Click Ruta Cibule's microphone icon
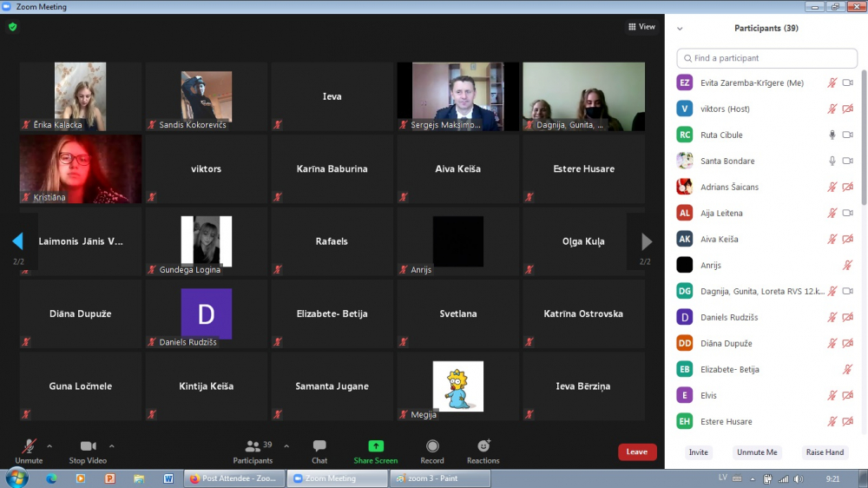Image resolution: width=868 pixels, height=488 pixels. point(832,135)
